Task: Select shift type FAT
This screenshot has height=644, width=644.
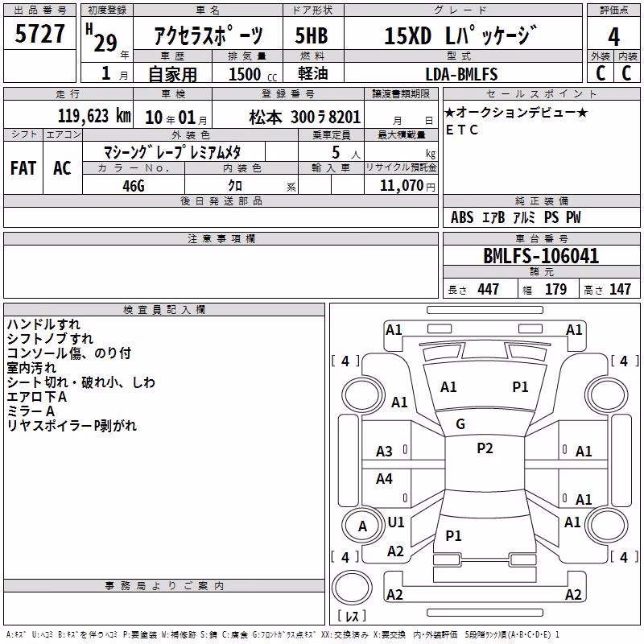Action: 23,168
